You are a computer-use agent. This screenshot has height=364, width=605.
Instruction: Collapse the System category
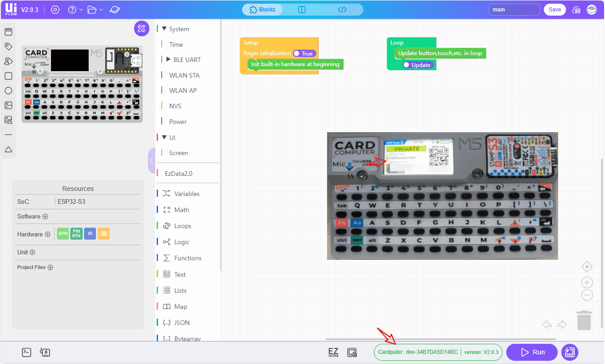(165, 28)
